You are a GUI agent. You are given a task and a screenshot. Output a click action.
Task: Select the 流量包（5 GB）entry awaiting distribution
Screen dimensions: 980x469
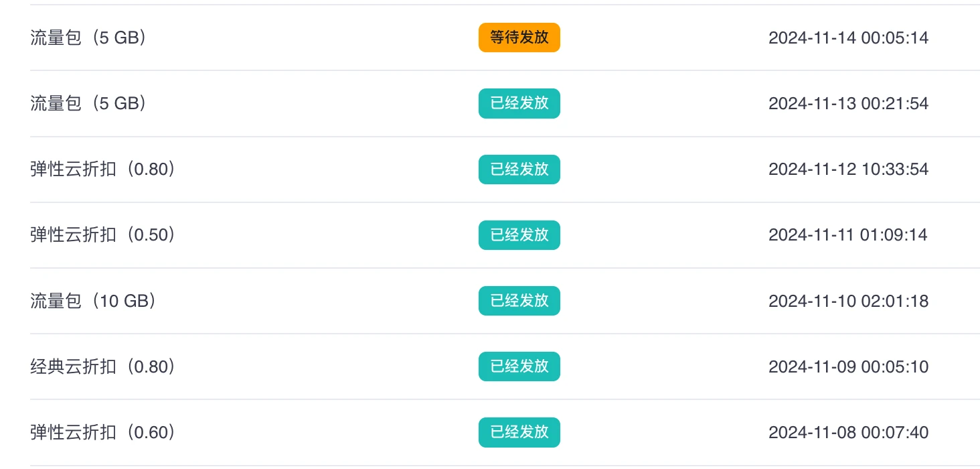coord(88,38)
